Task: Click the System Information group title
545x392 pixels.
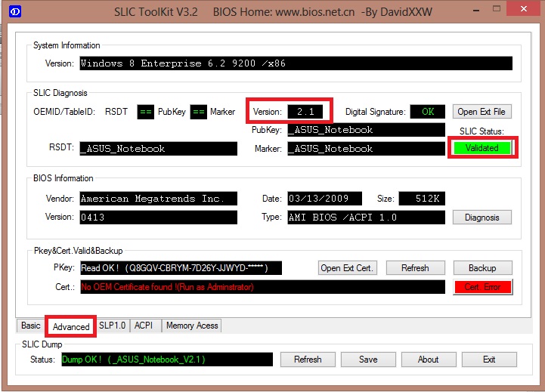Action: [x=67, y=45]
